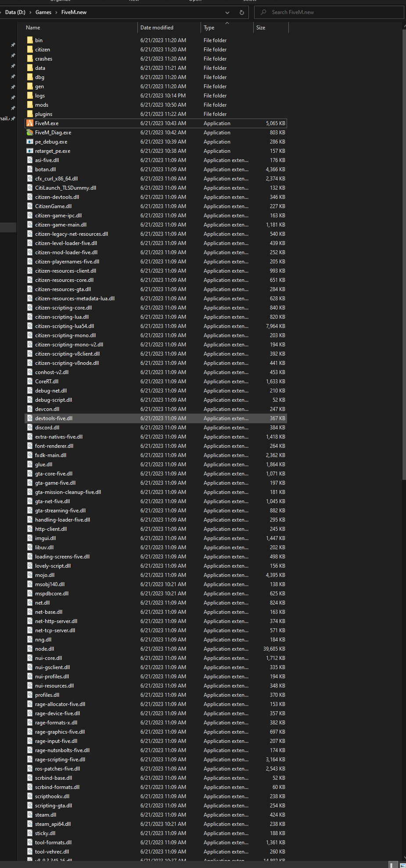This screenshot has width=406, height=868.
Task: Click the 39,685 KB size of node.dll
Action: [274, 649]
